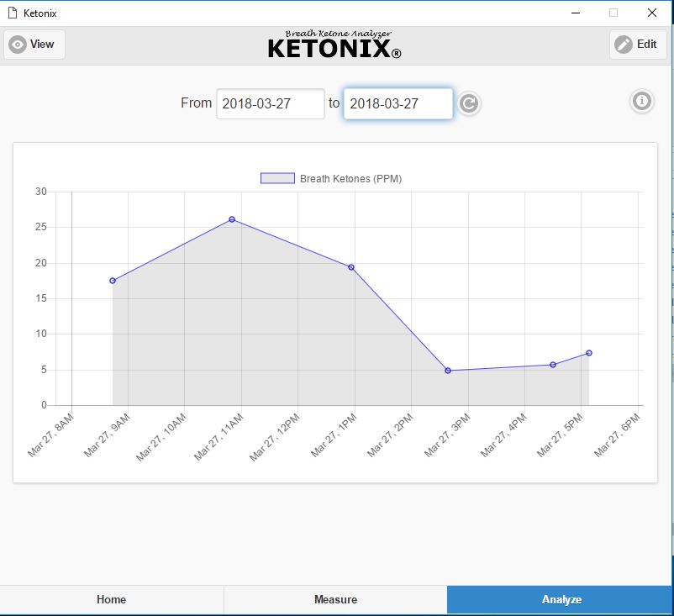
Task: Click the data point near 1PM
Action: (351, 267)
